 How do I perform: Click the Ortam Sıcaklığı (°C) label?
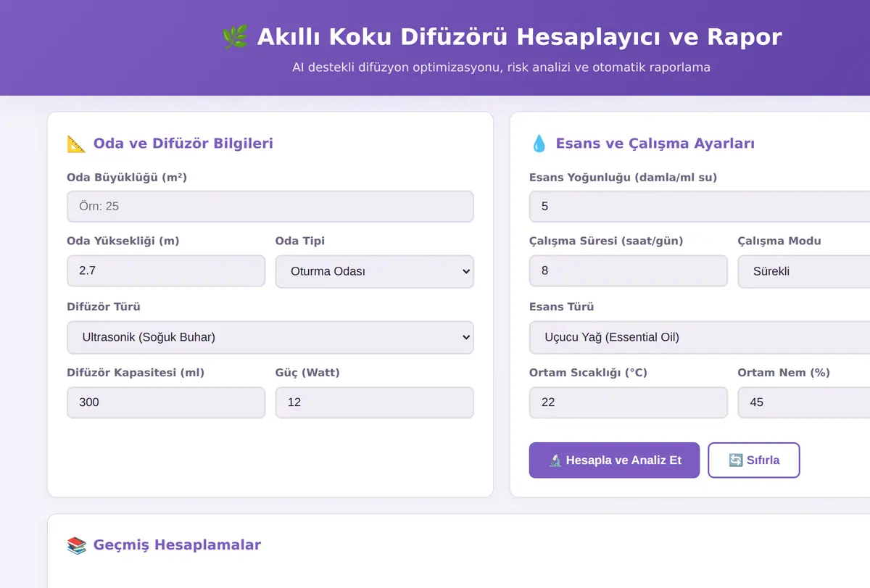(589, 373)
